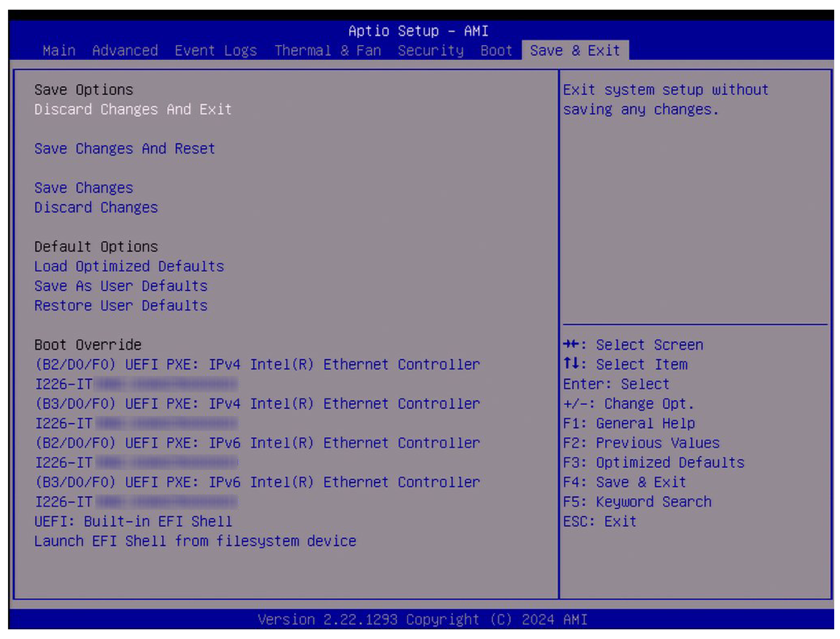Select Discard Changes And Exit
Viewport: 840px width, 639px height.
click(133, 110)
